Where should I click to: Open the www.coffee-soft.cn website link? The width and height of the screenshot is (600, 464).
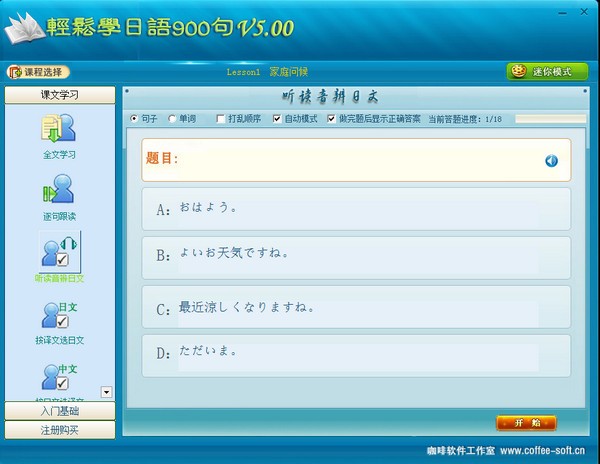click(543, 451)
